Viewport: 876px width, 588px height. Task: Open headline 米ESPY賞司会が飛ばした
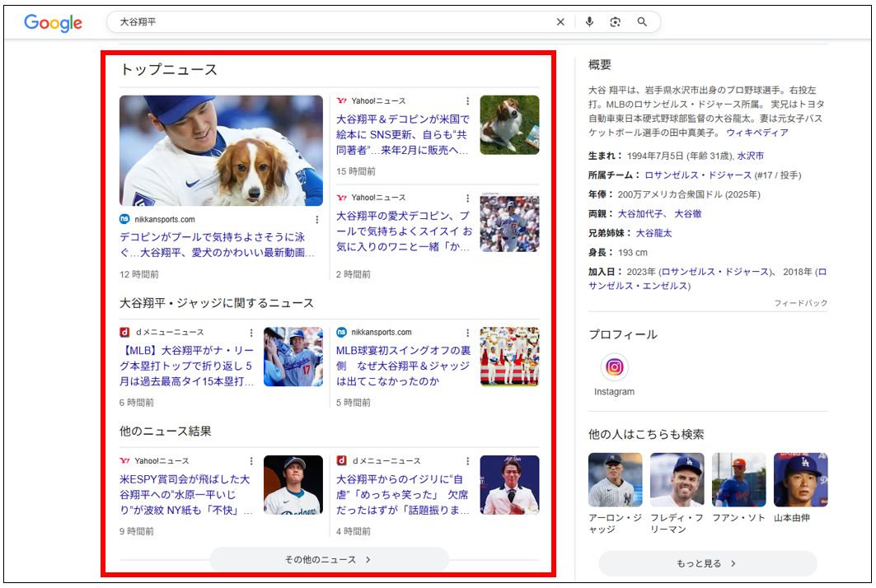pos(186,495)
